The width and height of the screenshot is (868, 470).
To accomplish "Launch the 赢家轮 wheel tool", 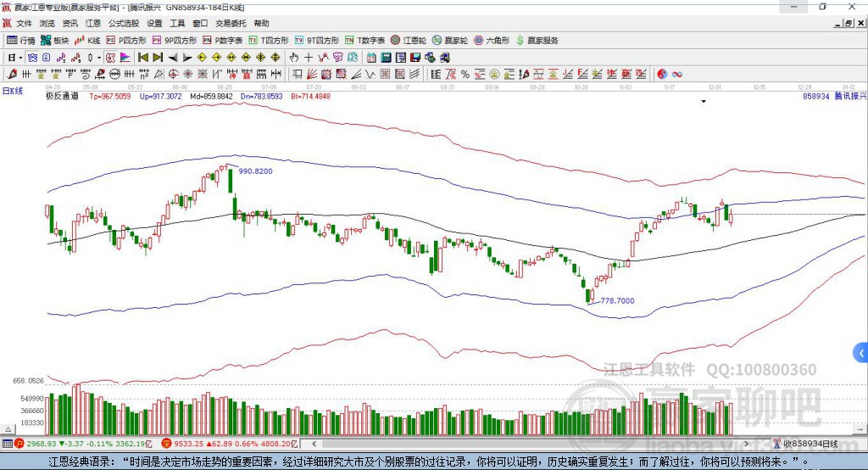I will [450, 41].
